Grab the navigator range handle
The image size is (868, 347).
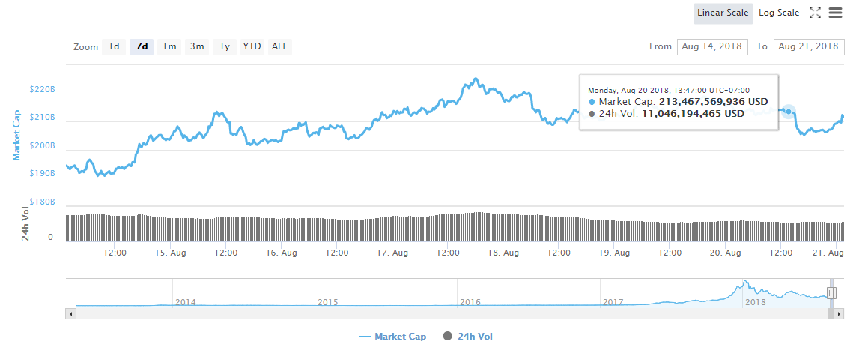[831, 293]
